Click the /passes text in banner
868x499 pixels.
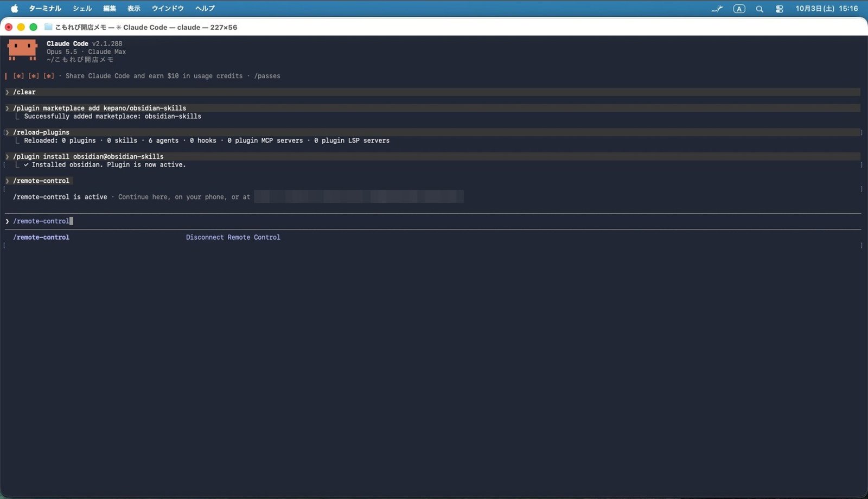click(x=267, y=76)
